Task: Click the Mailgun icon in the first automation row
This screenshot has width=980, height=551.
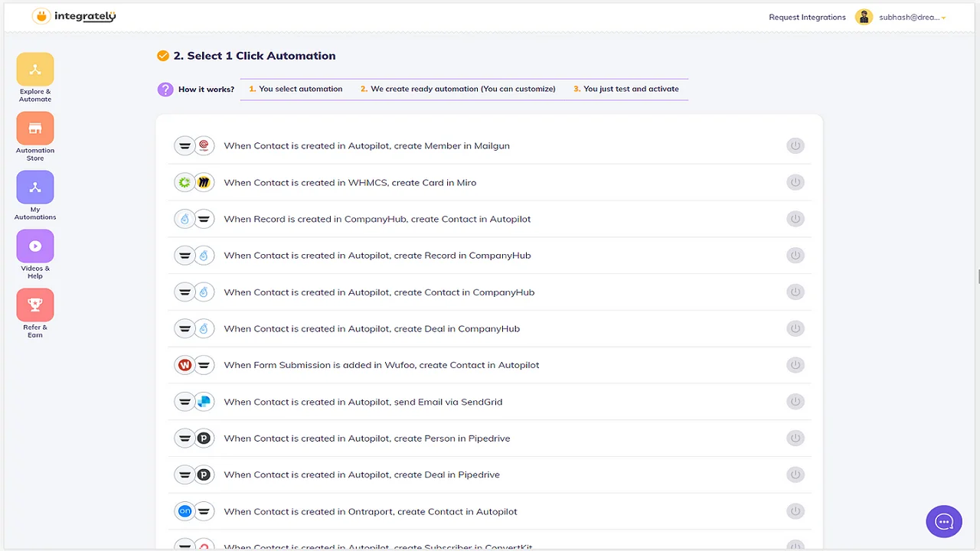Action: pos(204,145)
